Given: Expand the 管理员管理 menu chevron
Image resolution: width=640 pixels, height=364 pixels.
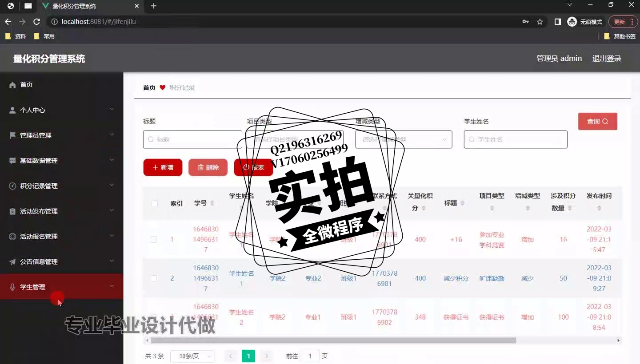Looking at the screenshot, I should [x=112, y=135].
